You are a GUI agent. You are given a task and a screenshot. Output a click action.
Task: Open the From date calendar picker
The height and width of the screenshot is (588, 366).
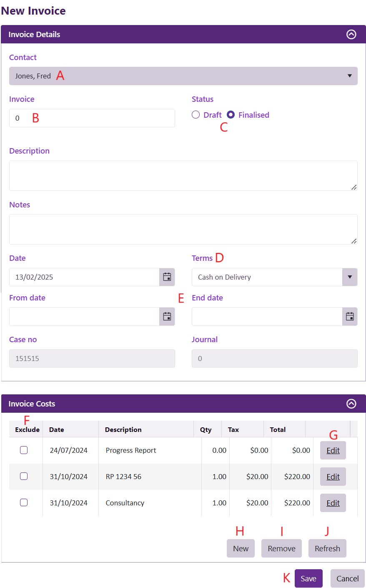pos(167,317)
